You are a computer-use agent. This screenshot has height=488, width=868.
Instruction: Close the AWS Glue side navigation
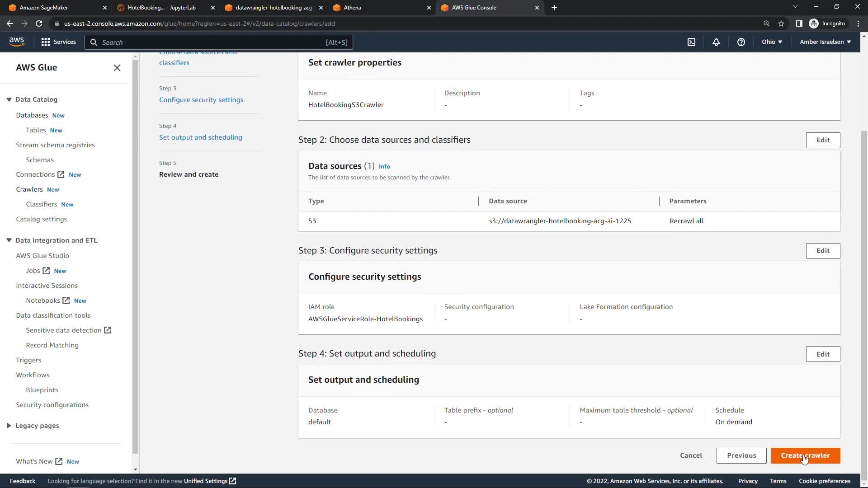[117, 68]
